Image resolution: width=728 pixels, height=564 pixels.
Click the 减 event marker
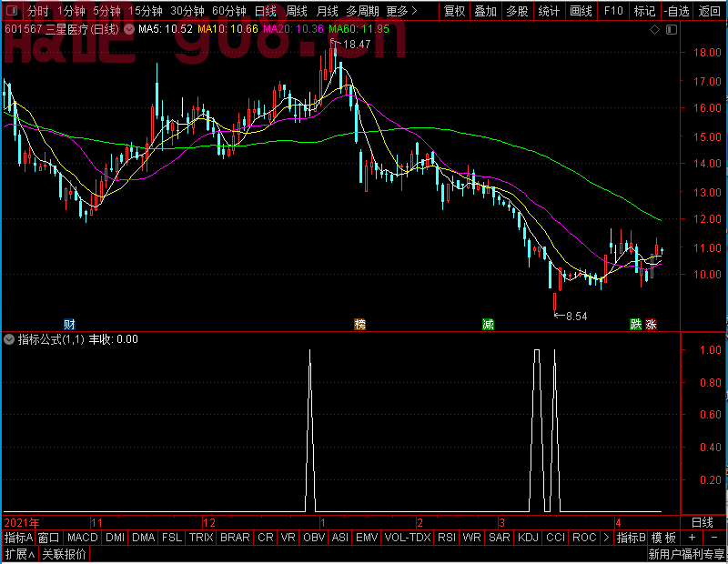click(x=488, y=324)
